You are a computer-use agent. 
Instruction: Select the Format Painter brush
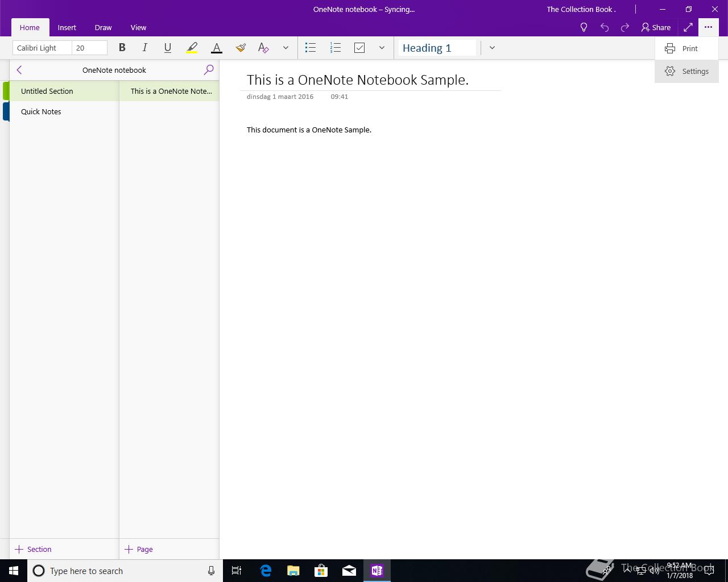pyautogui.click(x=241, y=48)
